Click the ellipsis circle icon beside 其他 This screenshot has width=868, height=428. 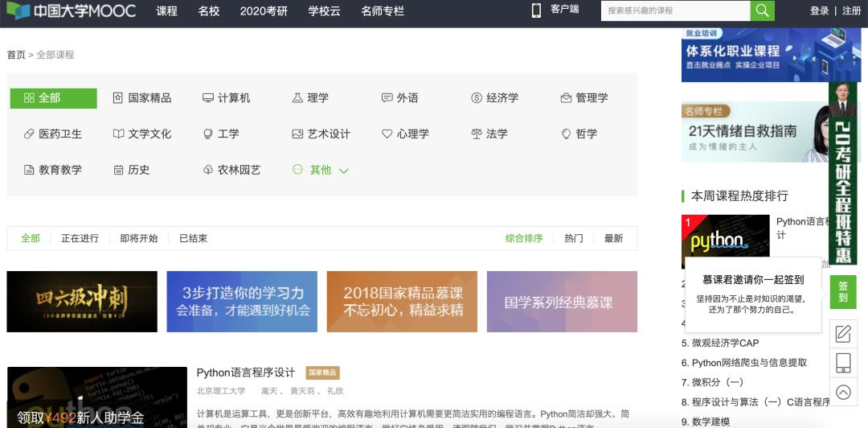(298, 169)
